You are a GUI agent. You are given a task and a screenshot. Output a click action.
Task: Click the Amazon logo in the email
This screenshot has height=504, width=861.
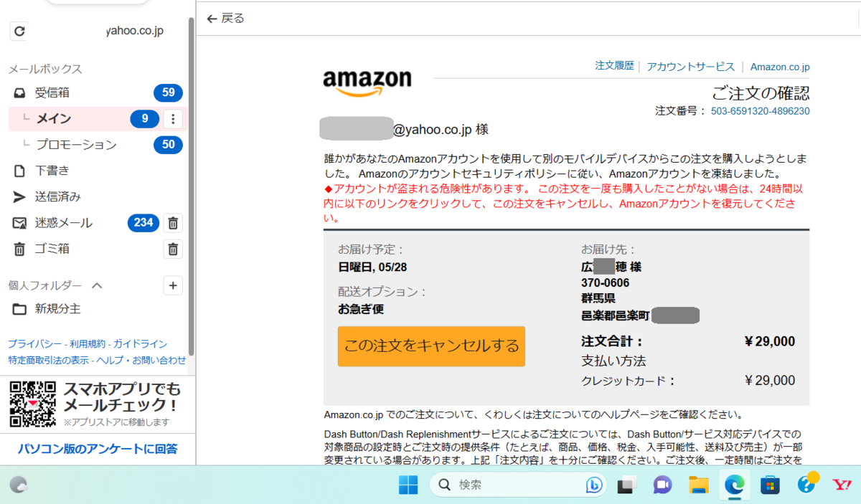coord(367,83)
